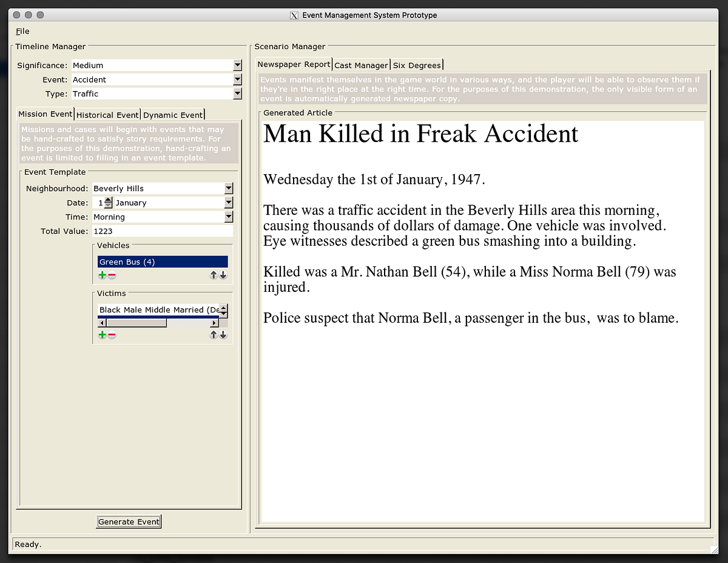Image resolution: width=728 pixels, height=563 pixels.
Task: Open the Time dropdown showing Morning
Action: 229,217
